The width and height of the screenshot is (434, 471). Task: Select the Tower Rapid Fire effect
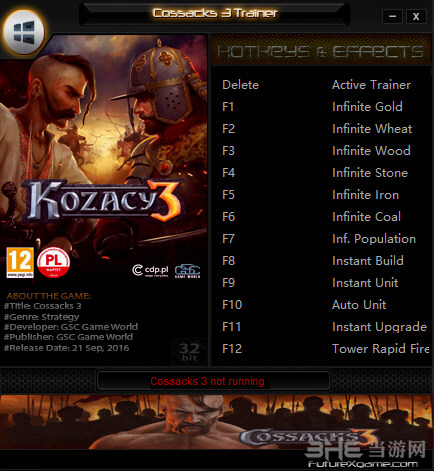pyautogui.click(x=381, y=349)
